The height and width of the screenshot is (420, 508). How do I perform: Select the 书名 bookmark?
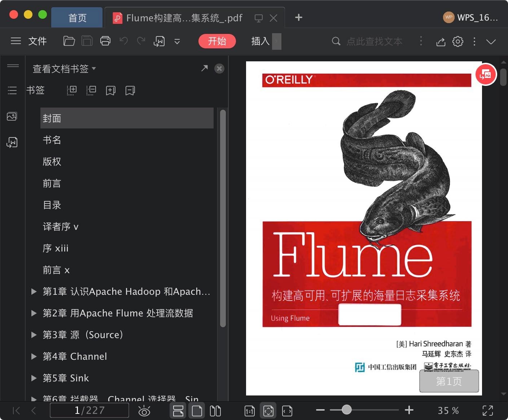52,140
